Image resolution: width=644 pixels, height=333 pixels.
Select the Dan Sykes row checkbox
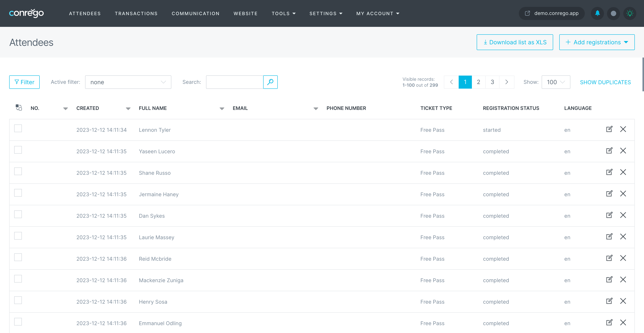[x=18, y=215]
